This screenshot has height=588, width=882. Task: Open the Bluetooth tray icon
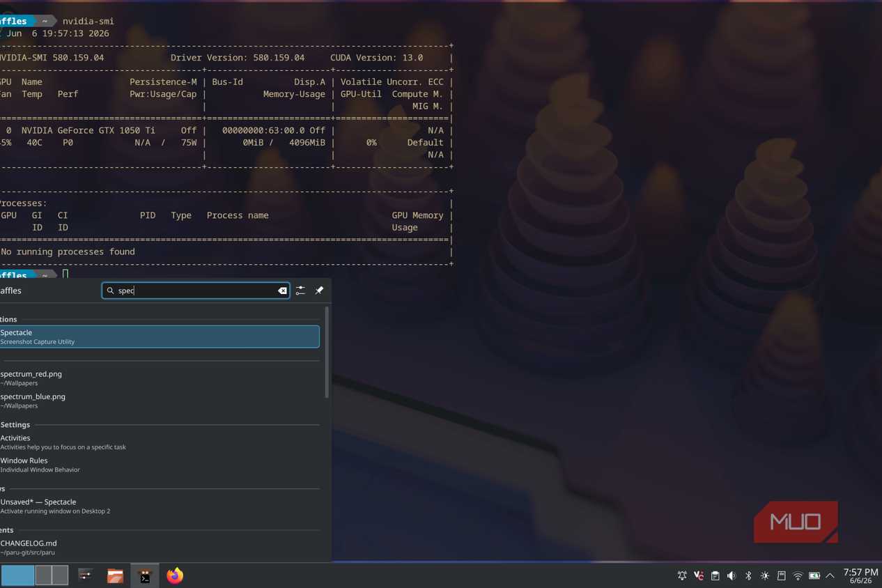pos(748,576)
